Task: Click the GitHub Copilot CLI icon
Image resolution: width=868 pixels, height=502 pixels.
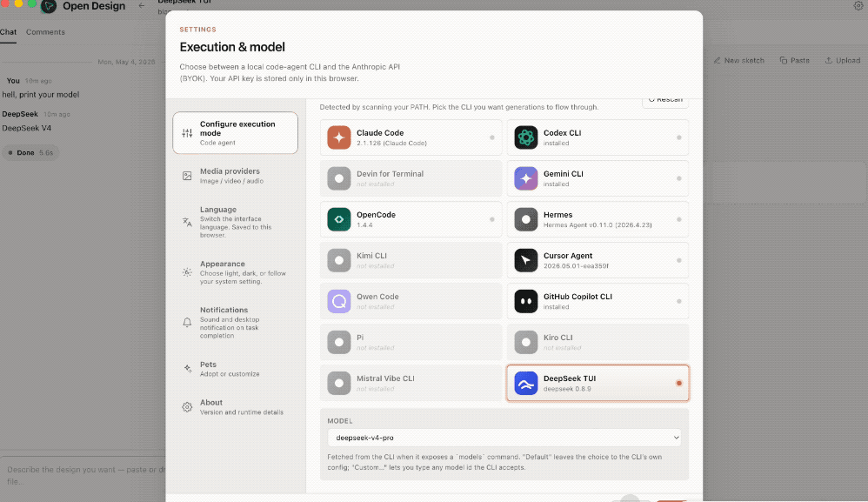Action: point(526,301)
